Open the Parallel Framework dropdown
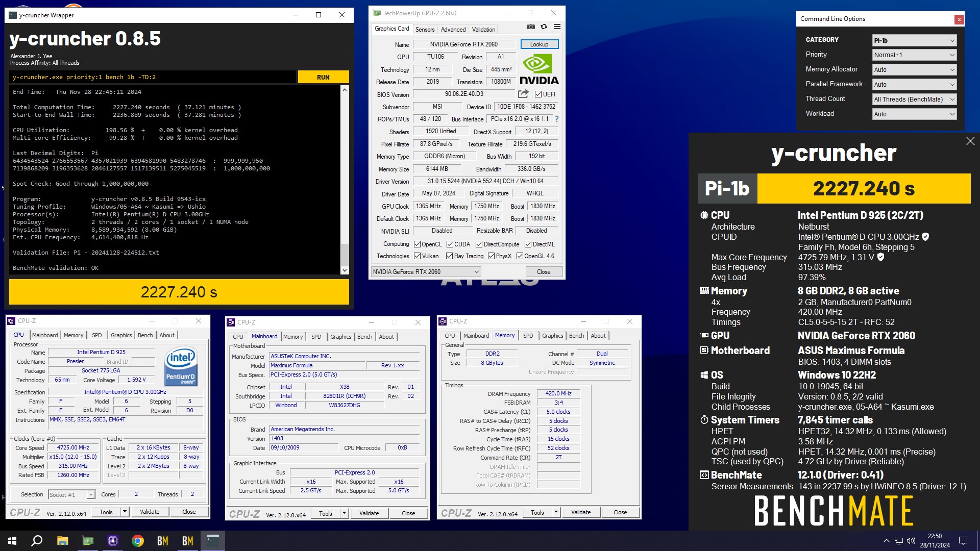This screenshot has height=551, width=980. (914, 85)
